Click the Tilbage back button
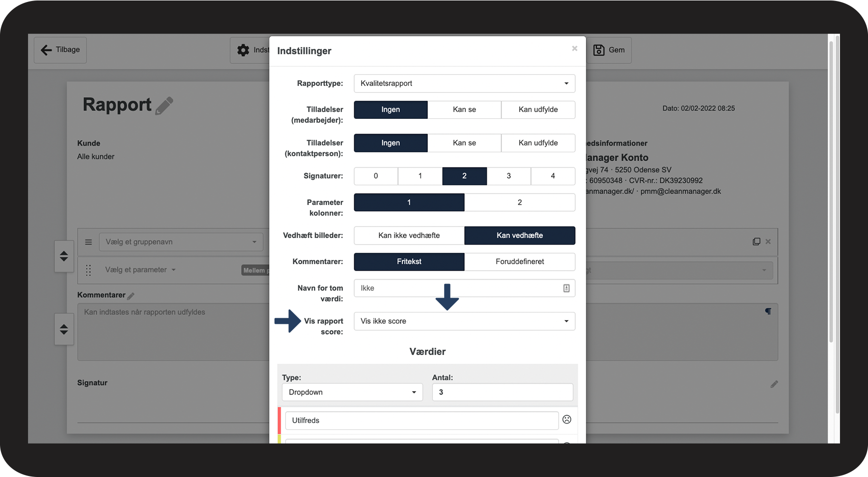Viewport: 868px width, 477px height. (x=60, y=50)
